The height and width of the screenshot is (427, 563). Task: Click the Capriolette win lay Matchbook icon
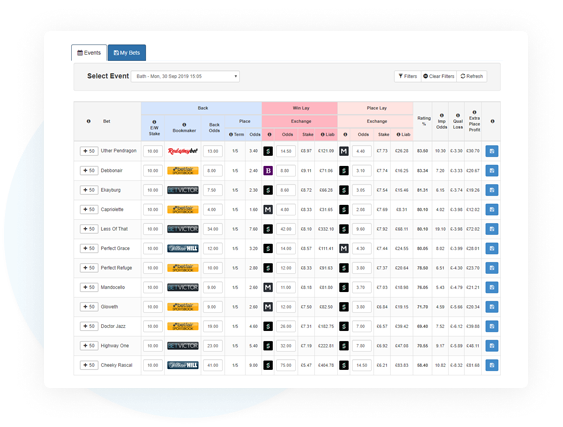(268, 209)
